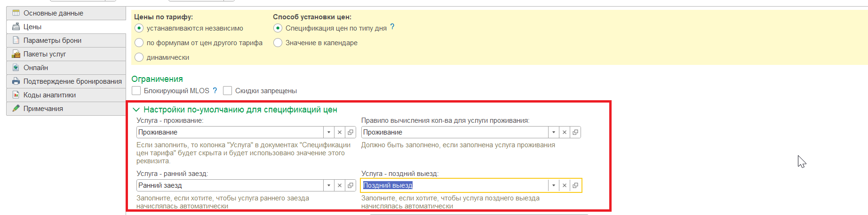868x215 pixels.
Task: Click the globe icon beside Онлайн
Action: [x=16, y=68]
